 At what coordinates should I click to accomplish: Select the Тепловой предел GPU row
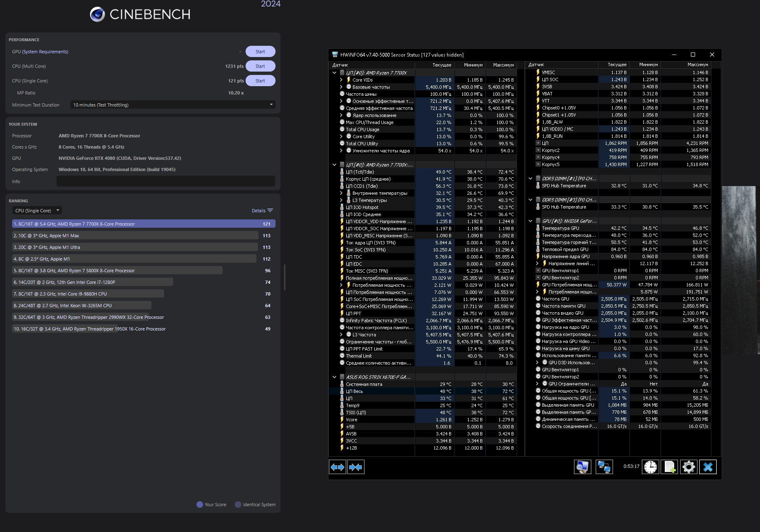coord(618,249)
